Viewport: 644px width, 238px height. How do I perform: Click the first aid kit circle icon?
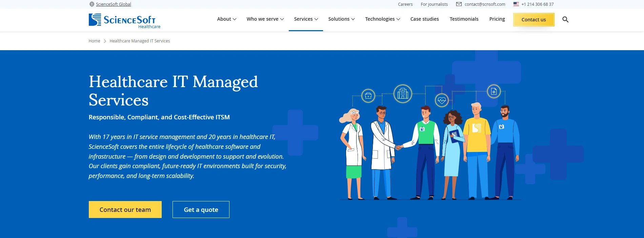(368, 96)
